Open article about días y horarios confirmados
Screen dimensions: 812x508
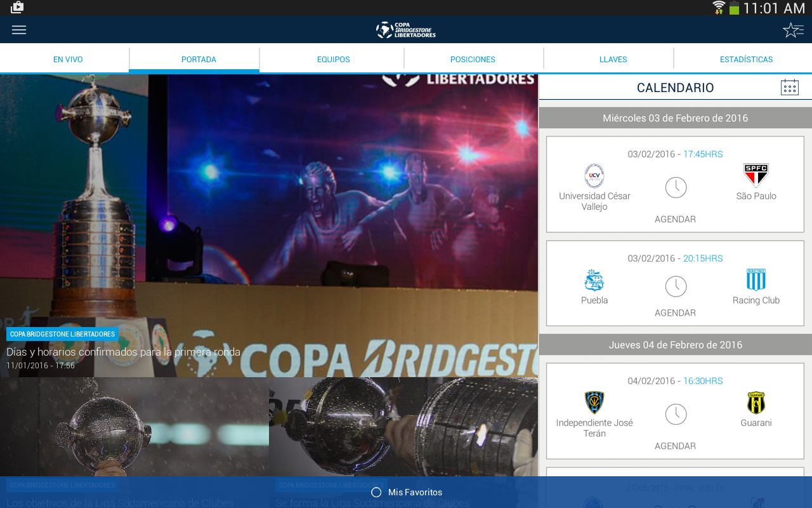[x=124, y=352]
